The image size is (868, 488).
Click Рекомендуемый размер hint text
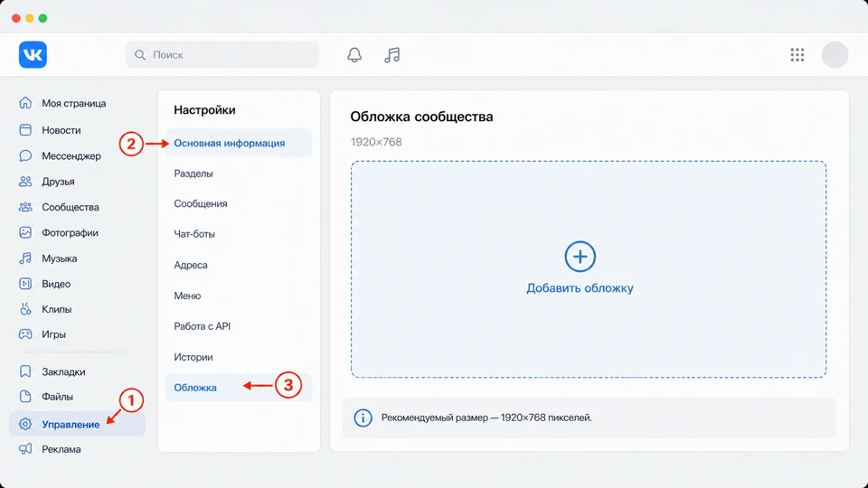click(486, 418)
